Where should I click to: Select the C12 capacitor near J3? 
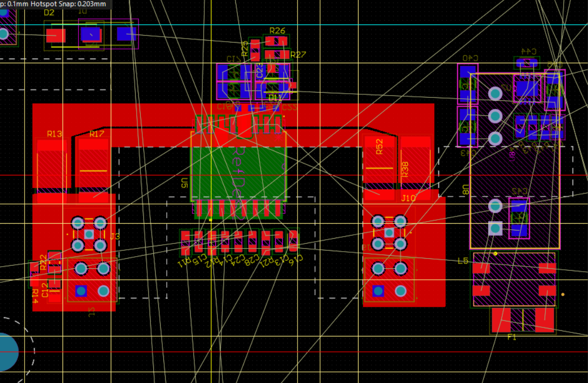click(55, 290)
